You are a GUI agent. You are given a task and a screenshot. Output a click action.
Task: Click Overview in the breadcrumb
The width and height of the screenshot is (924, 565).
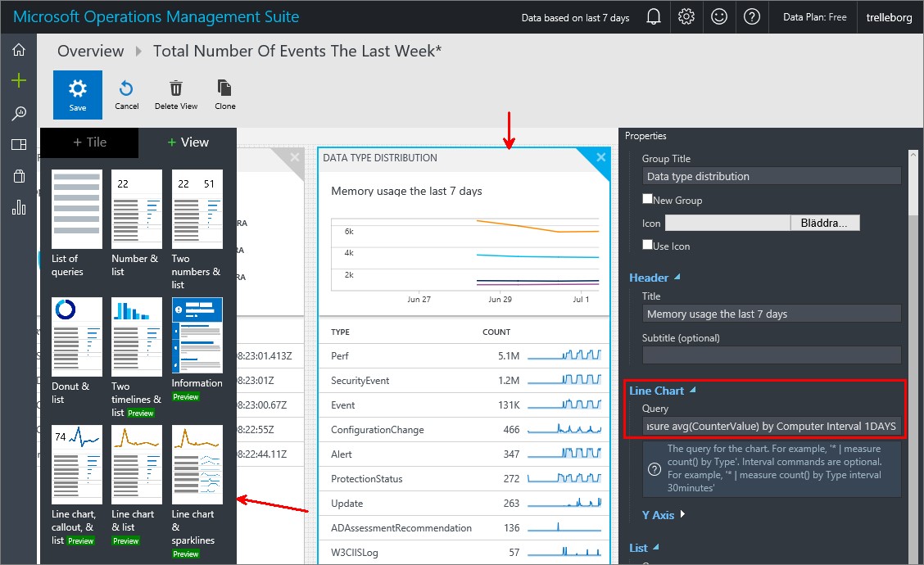point(91,52)
